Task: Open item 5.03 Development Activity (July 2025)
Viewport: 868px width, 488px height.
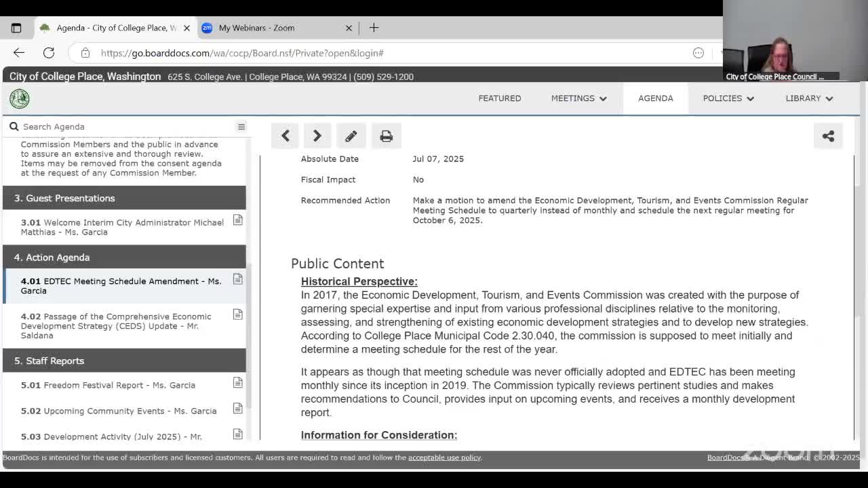Action: (x=111, y=436)
